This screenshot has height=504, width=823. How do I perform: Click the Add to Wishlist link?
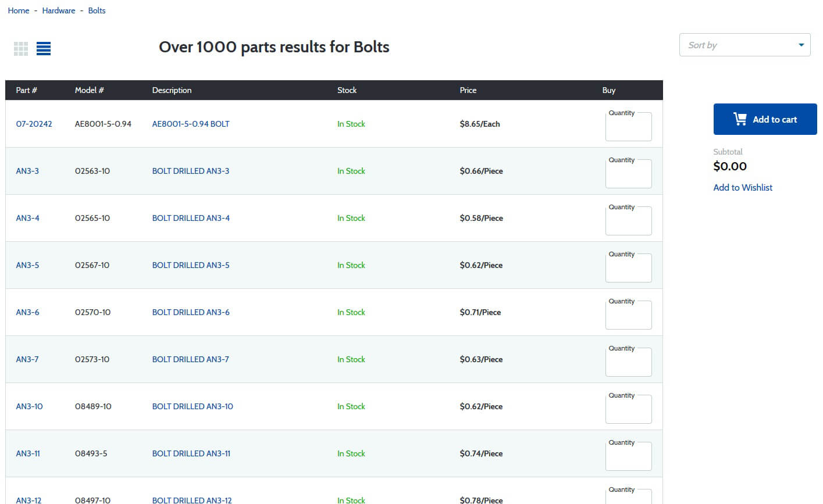pyautogui.click(x=743, y=187)
